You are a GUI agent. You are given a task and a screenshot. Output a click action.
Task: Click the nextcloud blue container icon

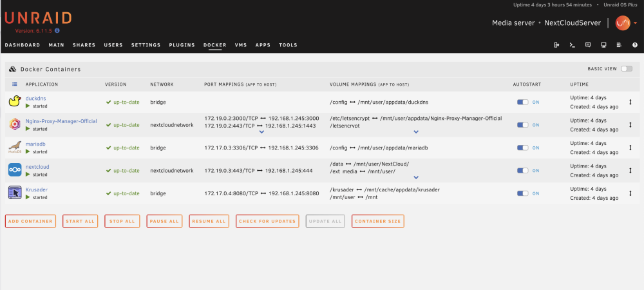[x=15, y=170]
